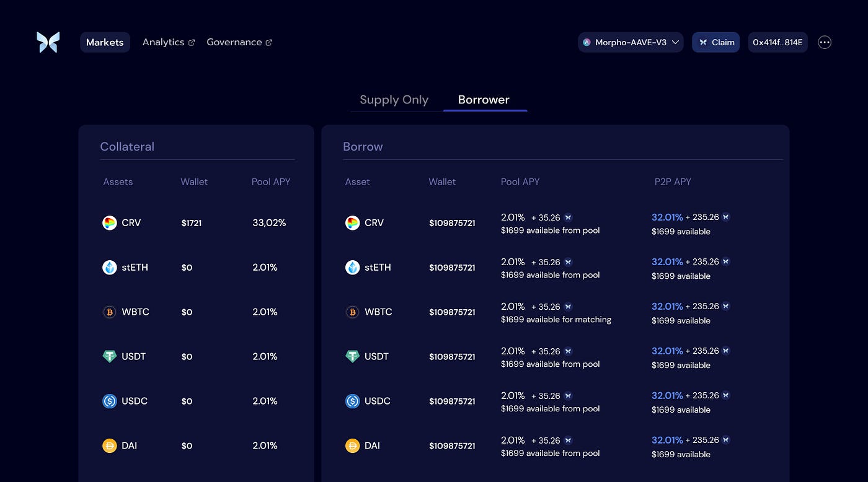Click Morpho token icon in USDT Pool APY
The image size is (868, 482).
pos(568,351)
